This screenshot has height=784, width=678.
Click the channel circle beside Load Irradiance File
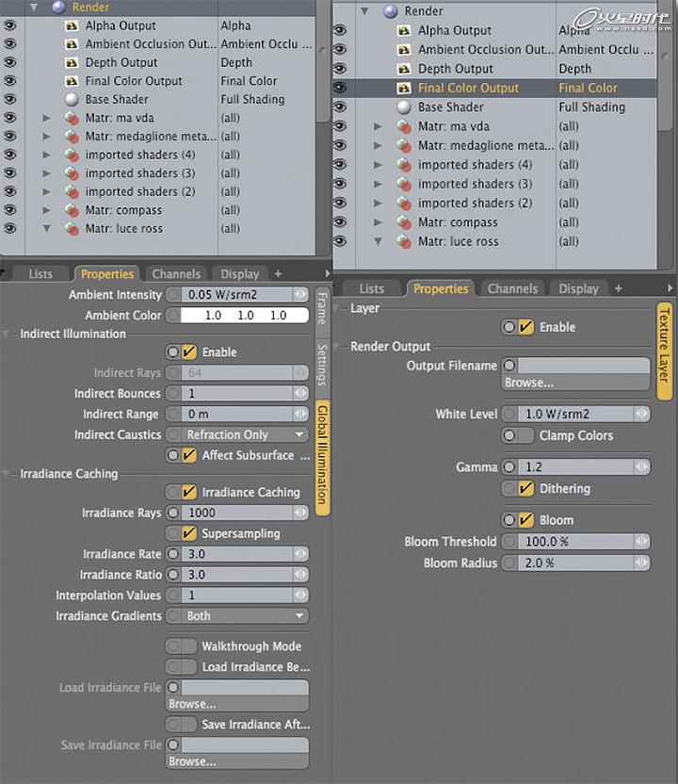coord(173,688)
